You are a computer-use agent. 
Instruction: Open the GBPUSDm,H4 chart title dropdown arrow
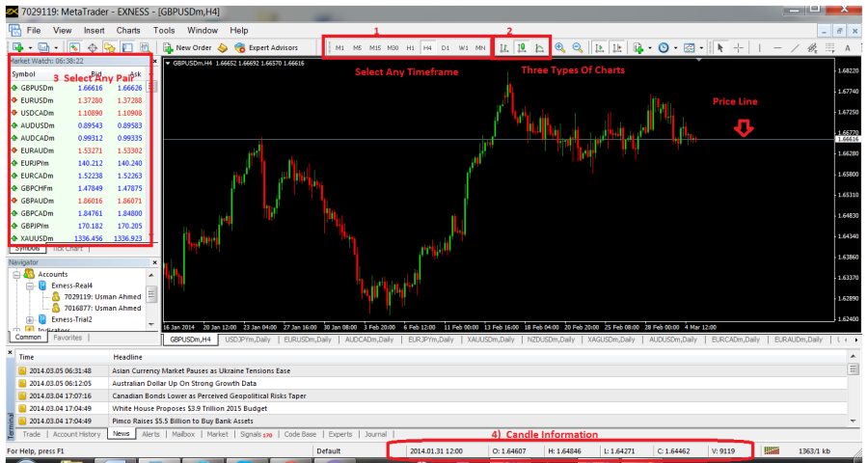pos(168,63)
